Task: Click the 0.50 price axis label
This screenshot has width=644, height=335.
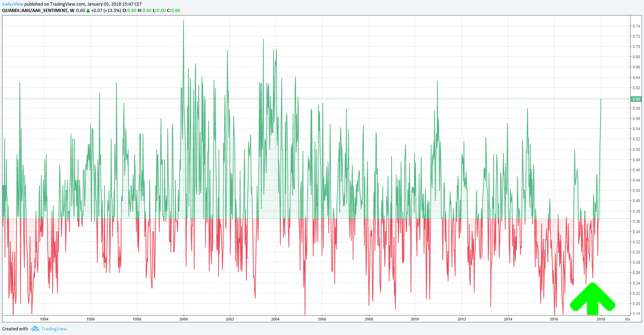Action: tap(636, 150)
